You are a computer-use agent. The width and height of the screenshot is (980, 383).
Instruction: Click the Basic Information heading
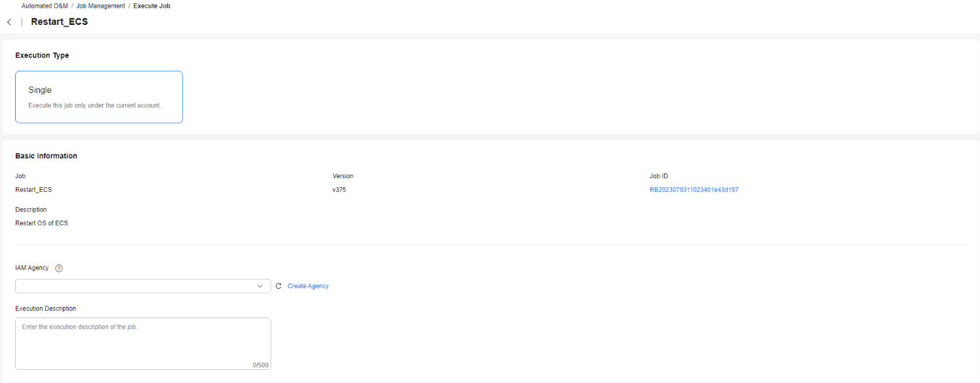click(x=47, y=156)
